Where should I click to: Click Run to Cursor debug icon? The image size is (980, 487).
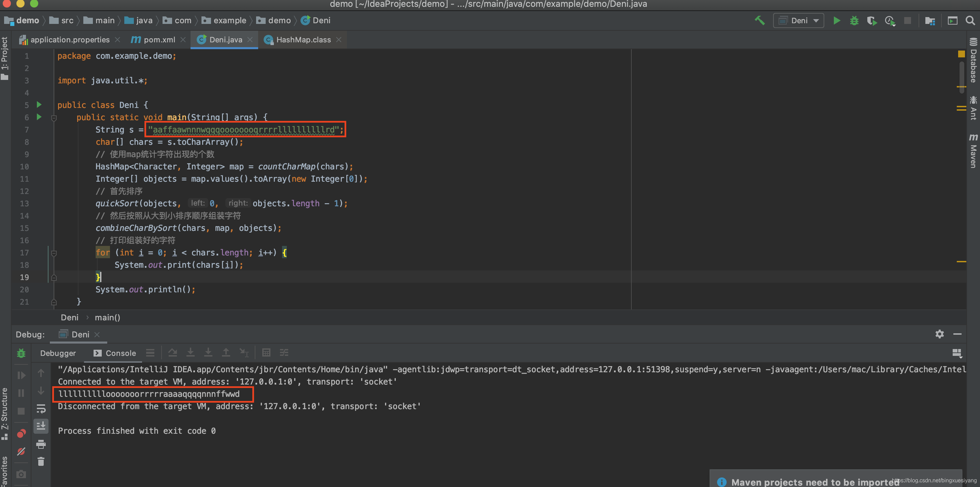pos(244,353)
